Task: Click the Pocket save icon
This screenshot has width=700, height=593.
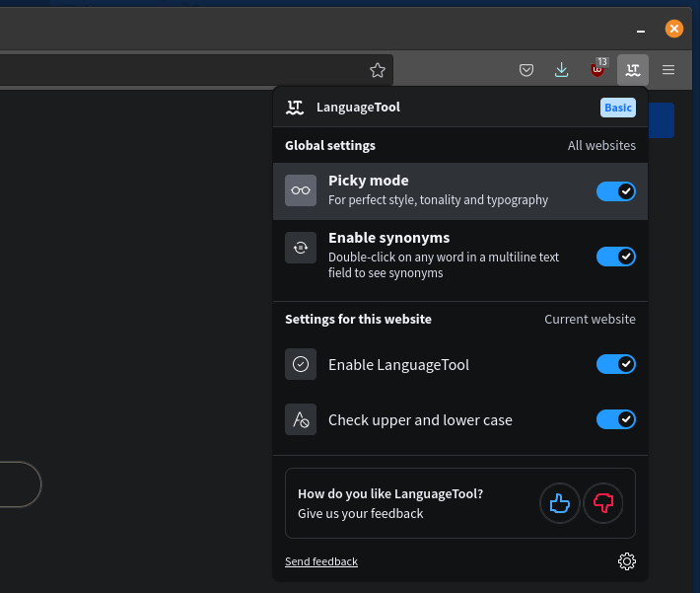Action: 526,70
